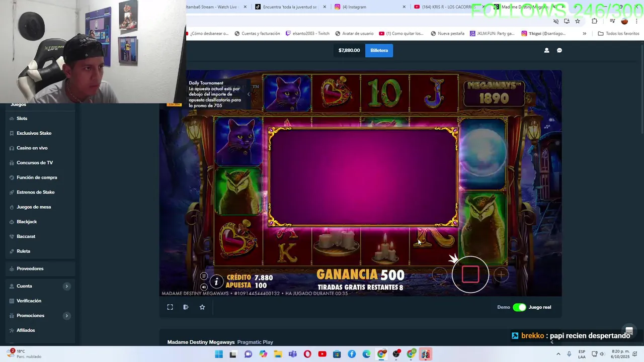
Task: Open the 'Como quitar los...' YouTube bookmark
Action: 401,34
